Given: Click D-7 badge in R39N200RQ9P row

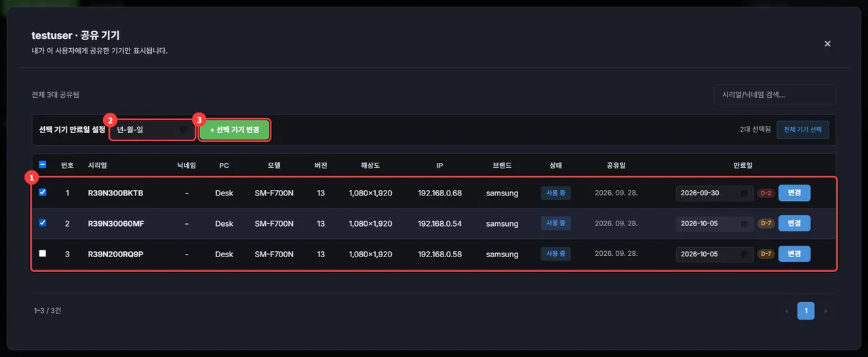Looking at the screenshot, I should tap(766, 255).
